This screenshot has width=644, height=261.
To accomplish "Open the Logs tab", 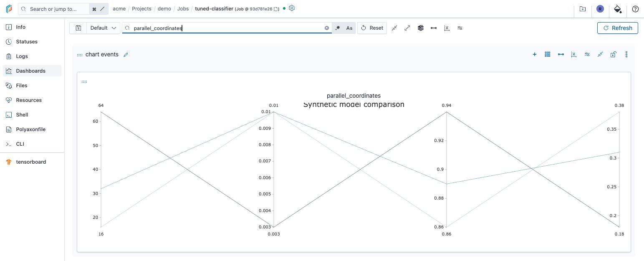I will tap(32, 56).
